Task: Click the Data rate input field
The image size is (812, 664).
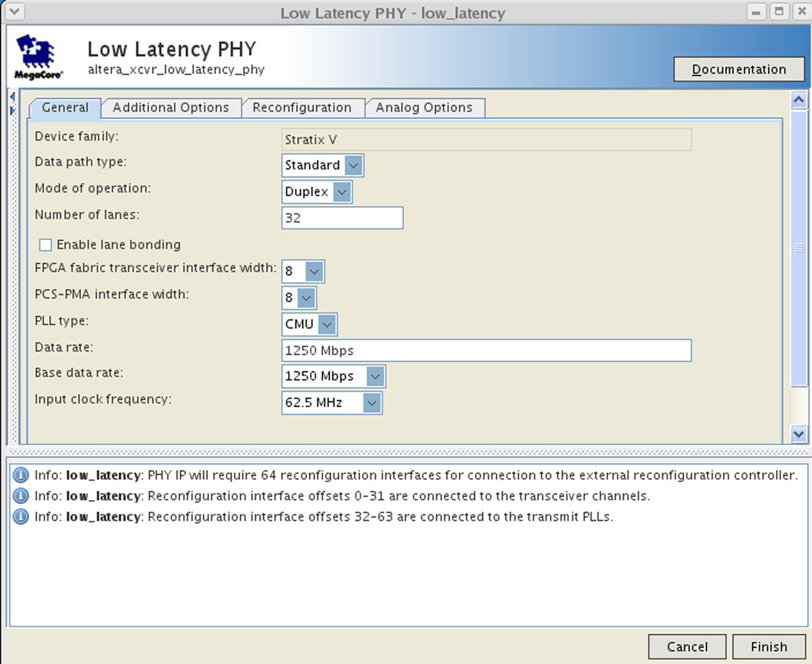Action: click(487, 350)
